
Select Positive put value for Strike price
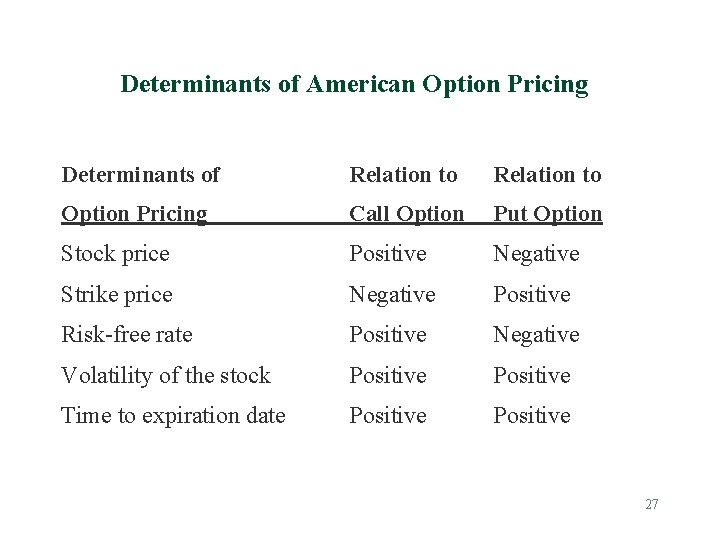click(x=532, y=294)
